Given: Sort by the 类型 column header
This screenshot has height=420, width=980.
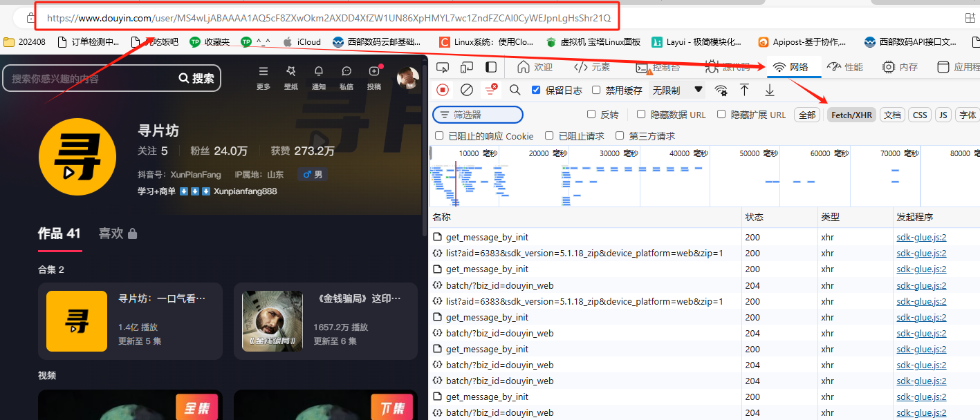Looking at the screenshot, I should [x=856, y=217].
